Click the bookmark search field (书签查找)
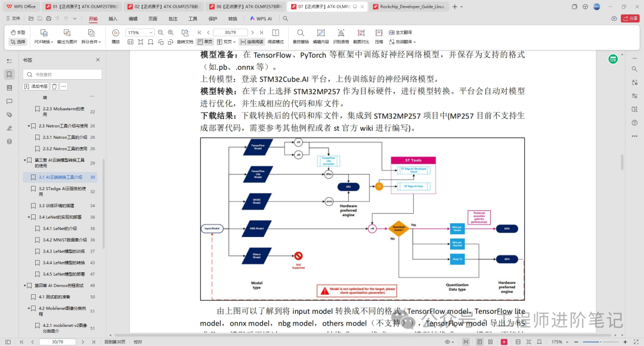Viewport: 644px width, 346px height. pyautogui.click(x=63, y=74)
